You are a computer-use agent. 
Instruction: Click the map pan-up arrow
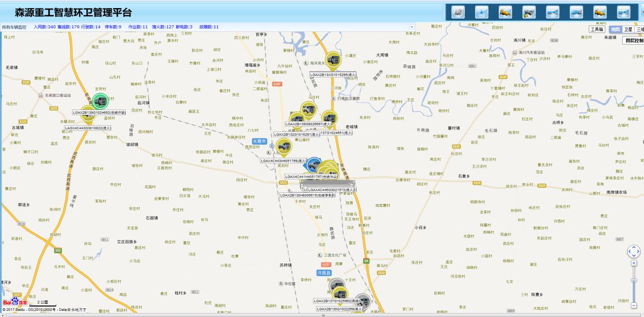pos(634,247)
